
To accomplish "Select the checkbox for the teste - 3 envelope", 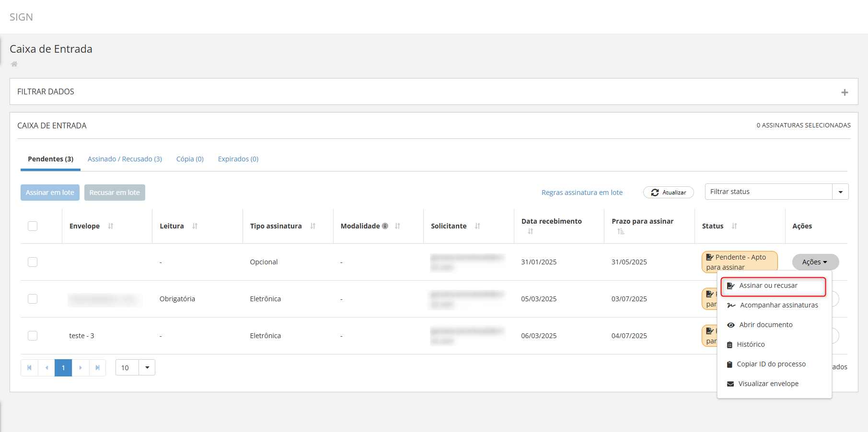I will 33,336.
